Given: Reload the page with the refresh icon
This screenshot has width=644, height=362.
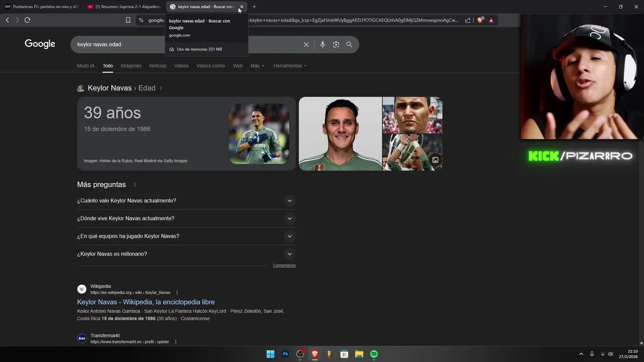Looking at the screenshot, I should (x=27, y=20).
